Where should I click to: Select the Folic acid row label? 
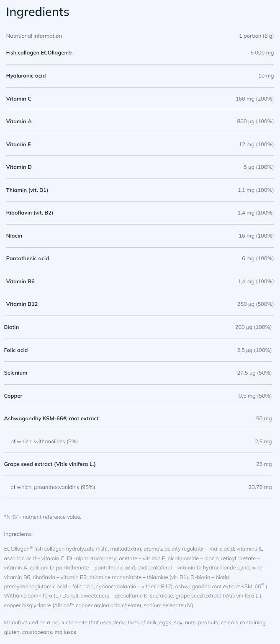coord(16,350)
